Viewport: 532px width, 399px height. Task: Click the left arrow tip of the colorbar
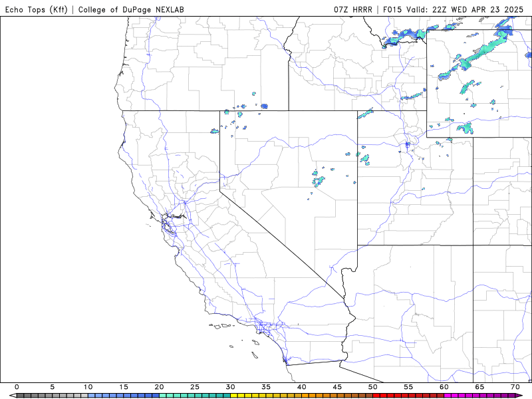tap(13, 396)
